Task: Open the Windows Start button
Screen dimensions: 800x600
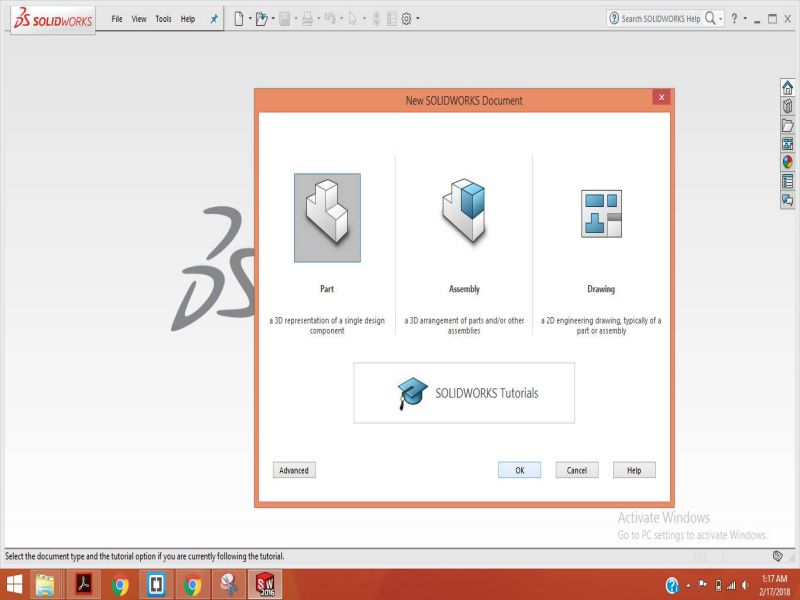Action: click(x=14, y=585)
